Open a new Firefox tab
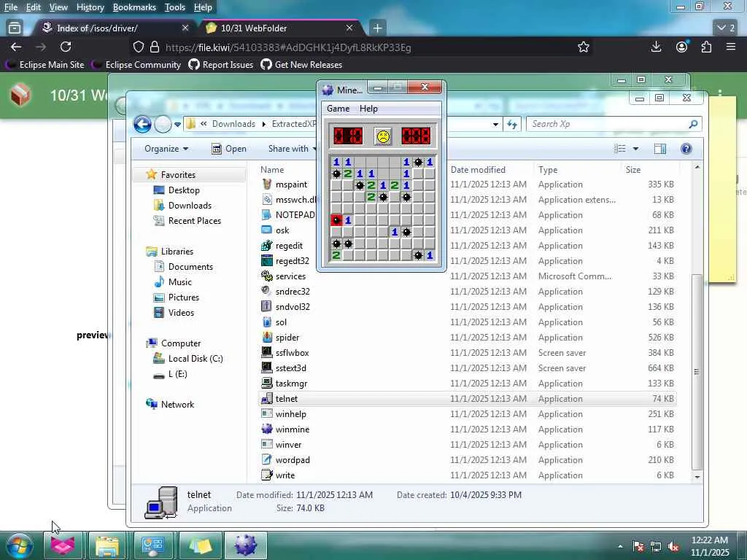The image size is (747, 560). point(377,28)
